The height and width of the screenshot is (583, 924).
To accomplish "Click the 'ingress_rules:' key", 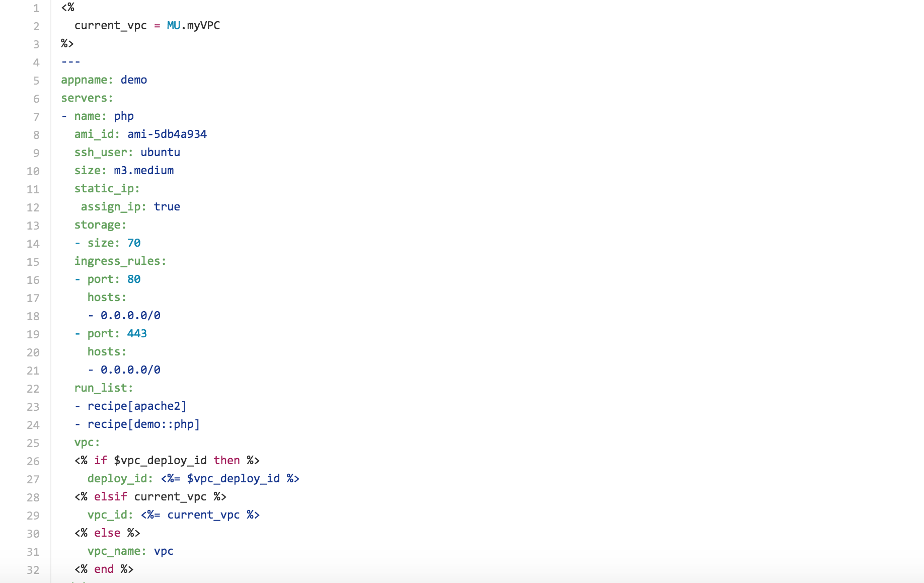I will click(x=120, y=261).
